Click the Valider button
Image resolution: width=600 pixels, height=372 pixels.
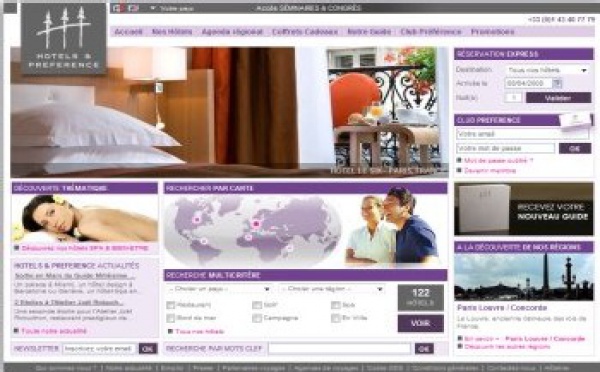558,98
